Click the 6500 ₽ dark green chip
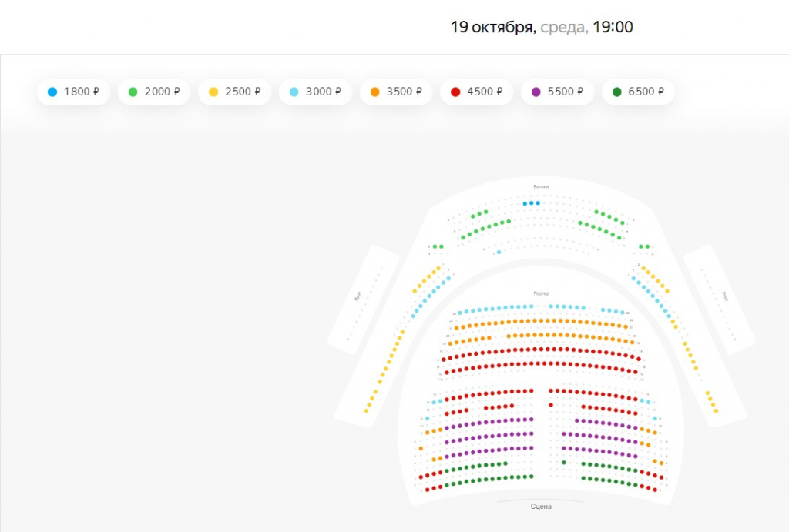The image size is (789, 532). point(638,92)
